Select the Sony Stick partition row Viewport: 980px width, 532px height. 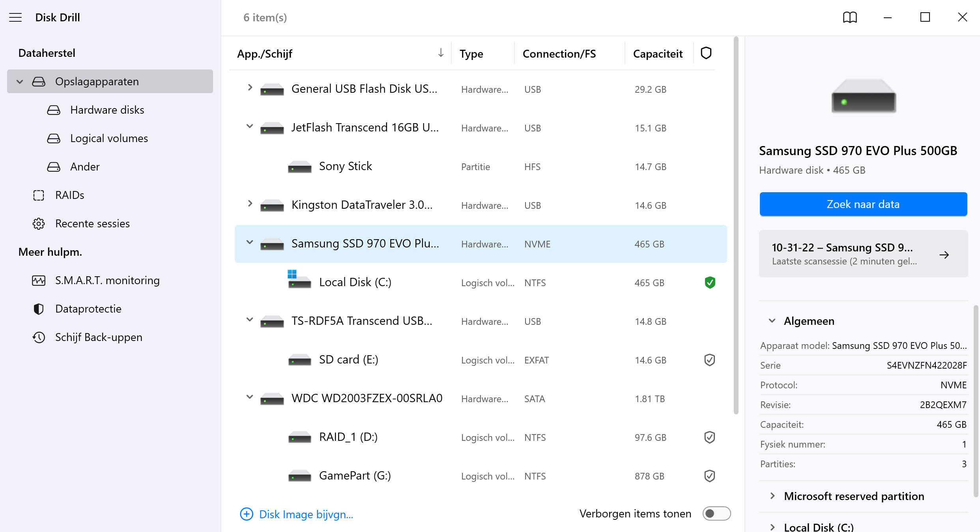pyautogui.click(x=481, y=167)
